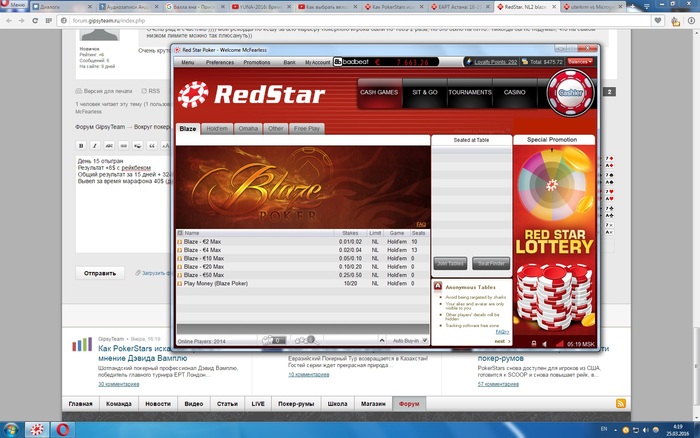Image resolution: width=700 pixels, height=438 pixels.
Task: Click the insert link button in forum editor
Action: click(x=123, y=146)
